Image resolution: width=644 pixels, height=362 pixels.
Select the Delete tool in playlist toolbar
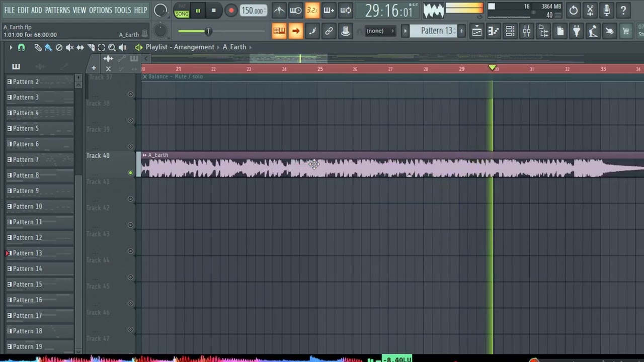(59, 47)
